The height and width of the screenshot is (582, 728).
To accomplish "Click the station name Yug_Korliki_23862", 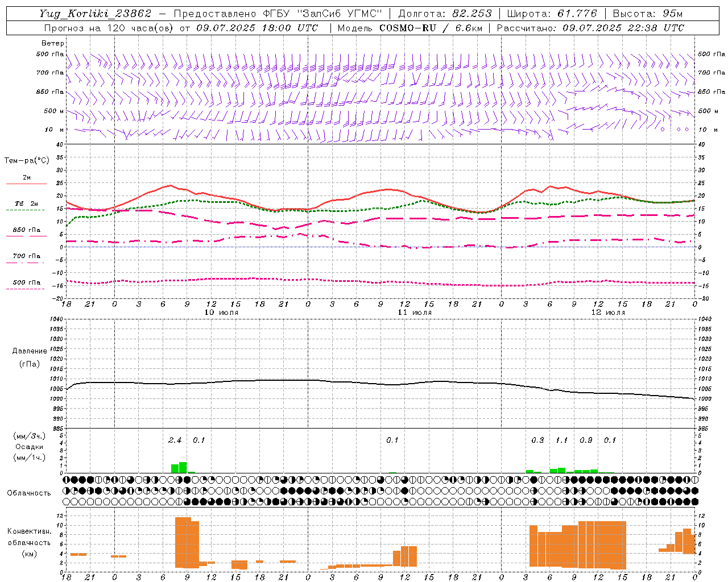I will pyautogui.click(x=96, y=14).
